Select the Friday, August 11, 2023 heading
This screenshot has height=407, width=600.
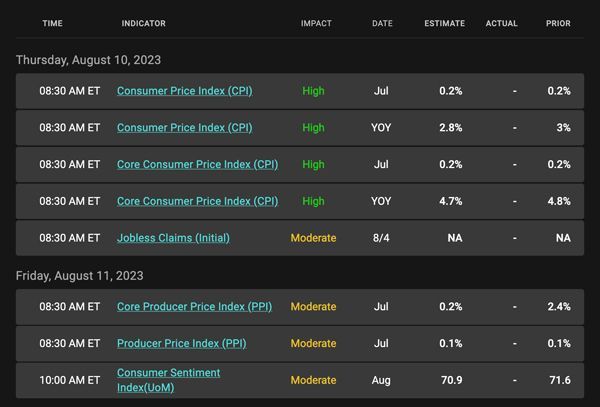80,276
